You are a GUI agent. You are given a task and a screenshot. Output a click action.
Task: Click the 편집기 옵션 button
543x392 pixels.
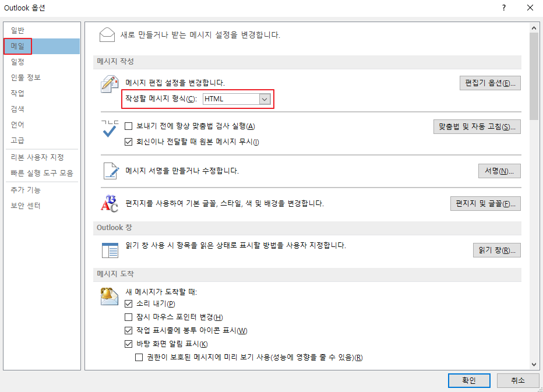point(490,83)
